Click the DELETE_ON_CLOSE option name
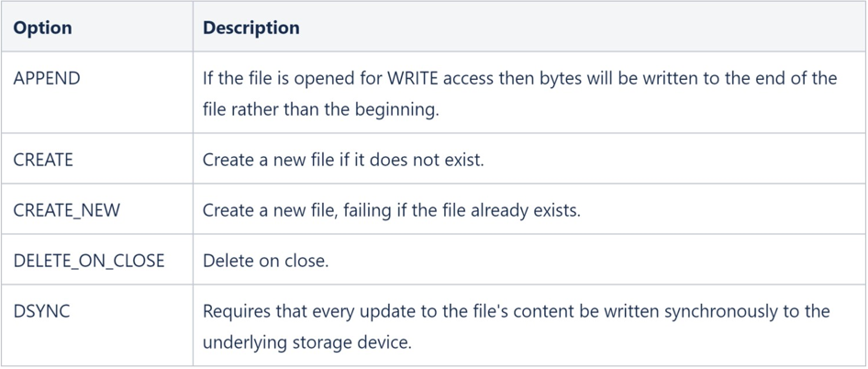Image resolution: width=868 pixels, height=369 pixels. point(89,261)
